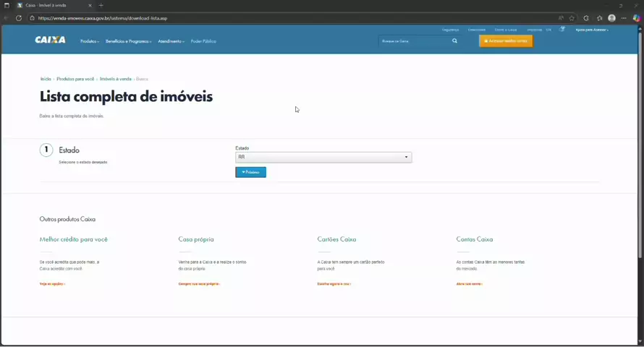Viewport: 644px width, 347px height.
Task: Open Ajuda para Acessar dropdown
Action: pyautogui.click(x=592, y=30)
